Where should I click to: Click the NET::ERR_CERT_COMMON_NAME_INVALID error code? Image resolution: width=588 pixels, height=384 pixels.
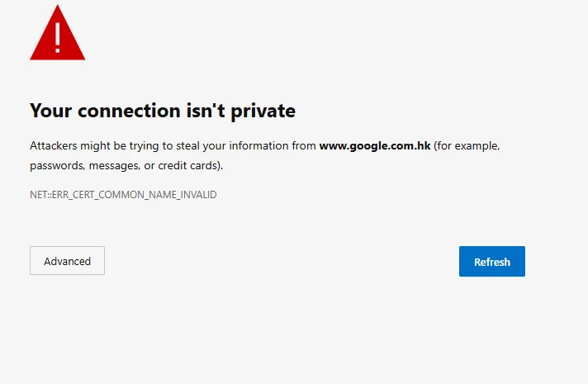click(x=123, y=195)
